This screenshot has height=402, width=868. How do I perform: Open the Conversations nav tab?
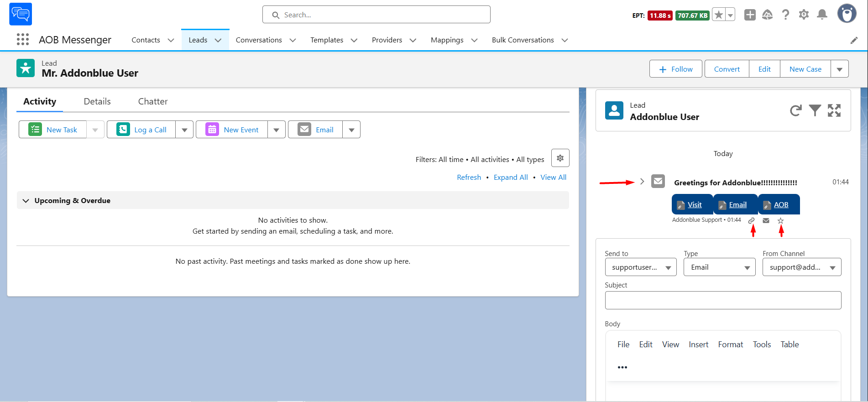259,40
